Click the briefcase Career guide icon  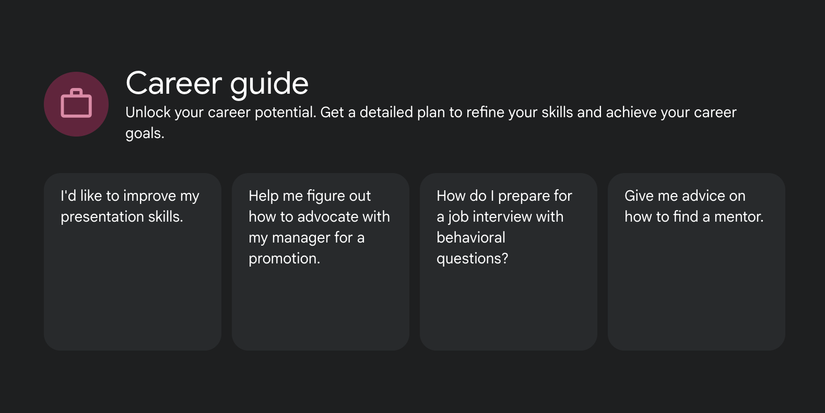(x=76, y=104)
